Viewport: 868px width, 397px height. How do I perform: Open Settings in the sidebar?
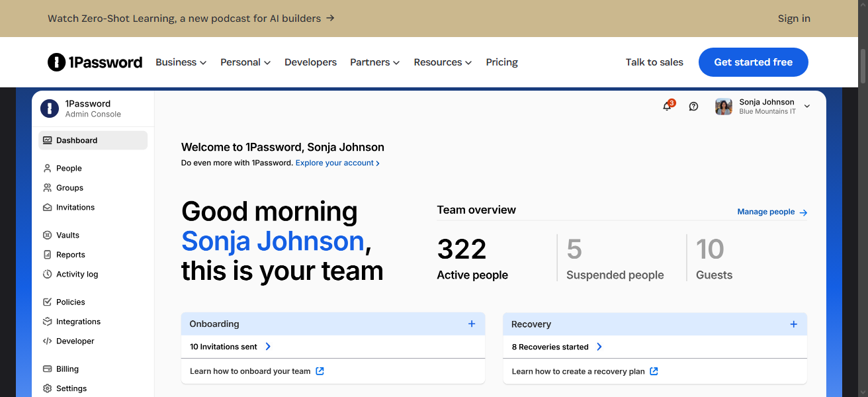(71, 388)
